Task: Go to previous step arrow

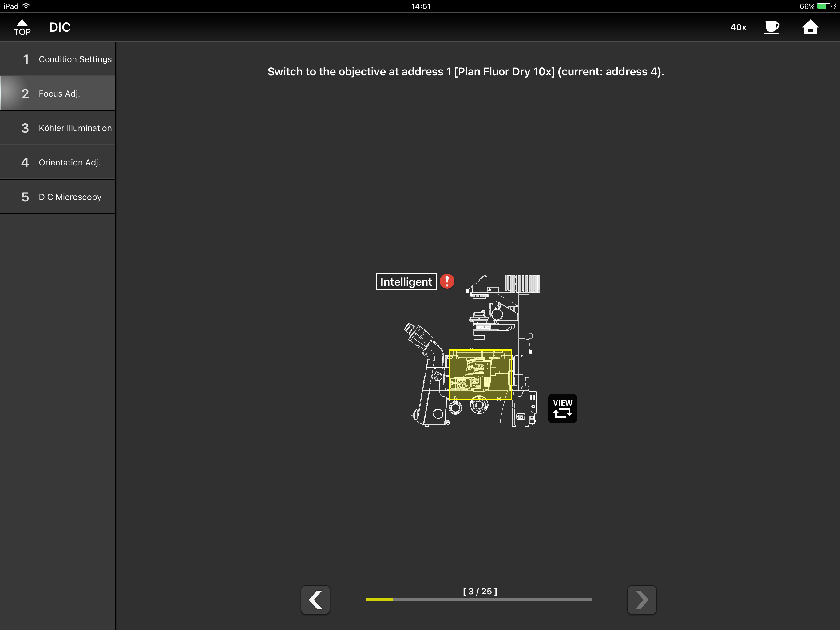Action: pyautogui.click(x=315, y=600)
